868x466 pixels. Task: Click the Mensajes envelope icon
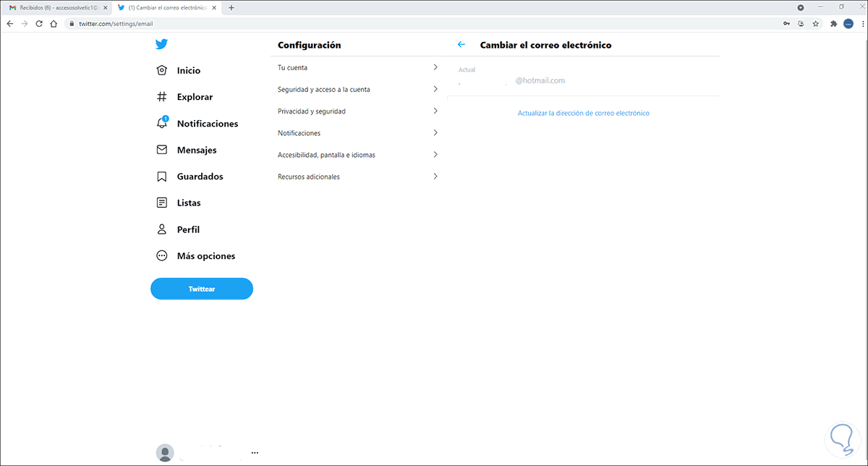point(162,150)
